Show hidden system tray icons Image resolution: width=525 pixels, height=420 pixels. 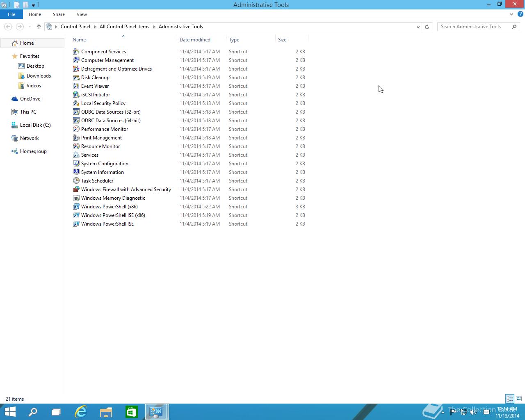pyautogui.click(x=443, y=412)
